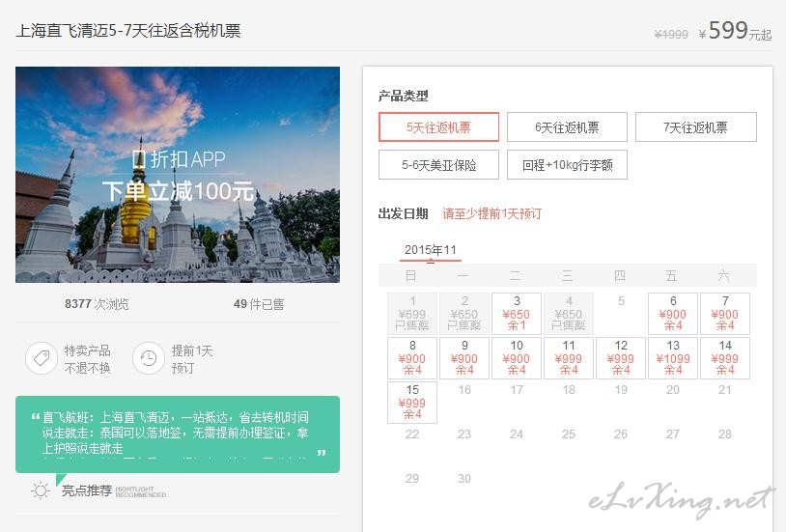This screenshot has height=532, width=786.
Task: Pick departure date 15 in calendar
Action: coord(412,402)
